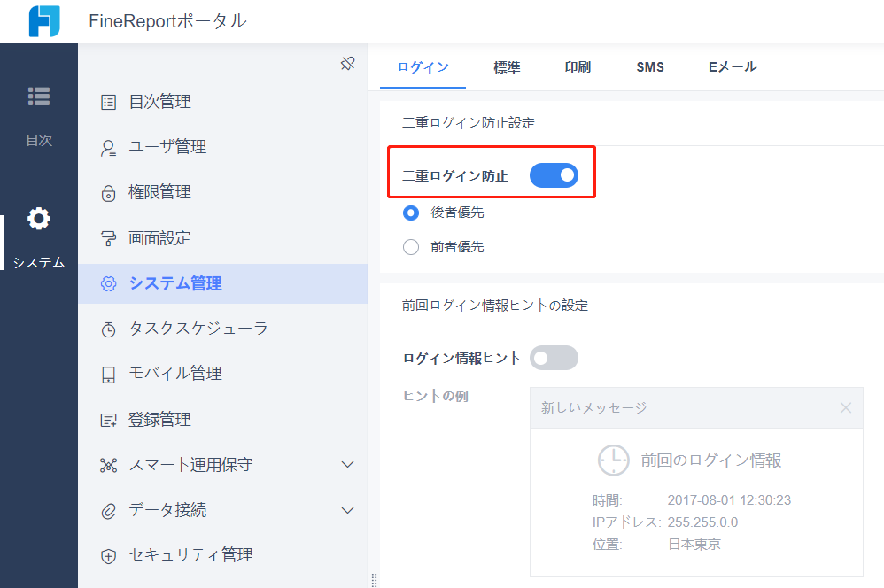This screenshot has height=588, width=884.
Task: Unpin the sidebar with the pin icon
Action: click(348, 63)
